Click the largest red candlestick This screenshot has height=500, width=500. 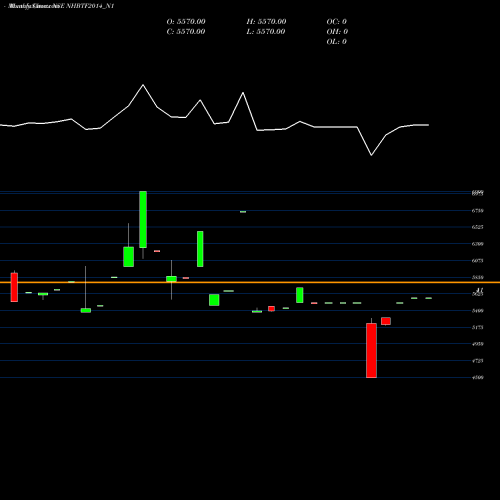(371, 350)
